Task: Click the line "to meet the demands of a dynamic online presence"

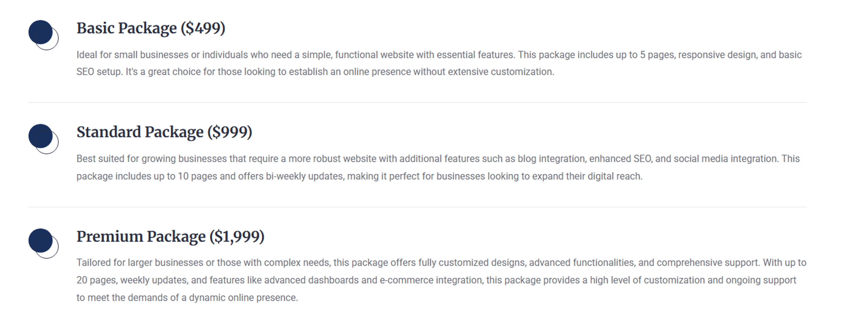Action: pos(187,298)
